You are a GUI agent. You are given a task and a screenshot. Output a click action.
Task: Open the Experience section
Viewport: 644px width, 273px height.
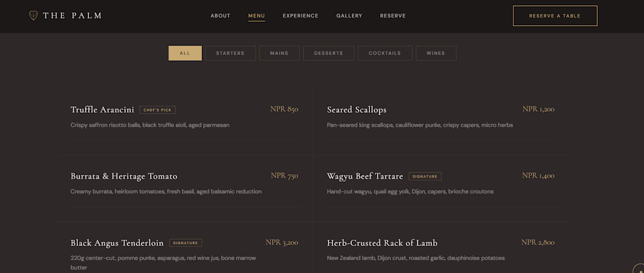[x=300, y=16]
